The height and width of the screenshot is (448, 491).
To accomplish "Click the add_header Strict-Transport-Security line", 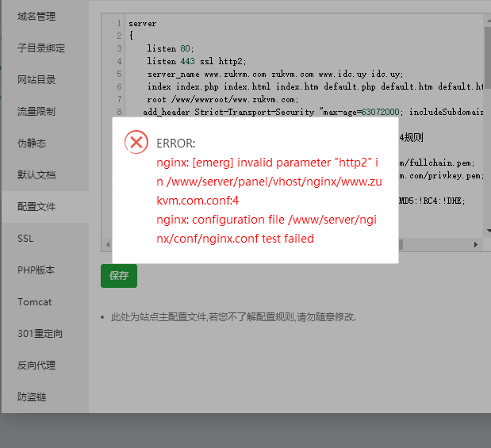I will (x=313, y=112).
